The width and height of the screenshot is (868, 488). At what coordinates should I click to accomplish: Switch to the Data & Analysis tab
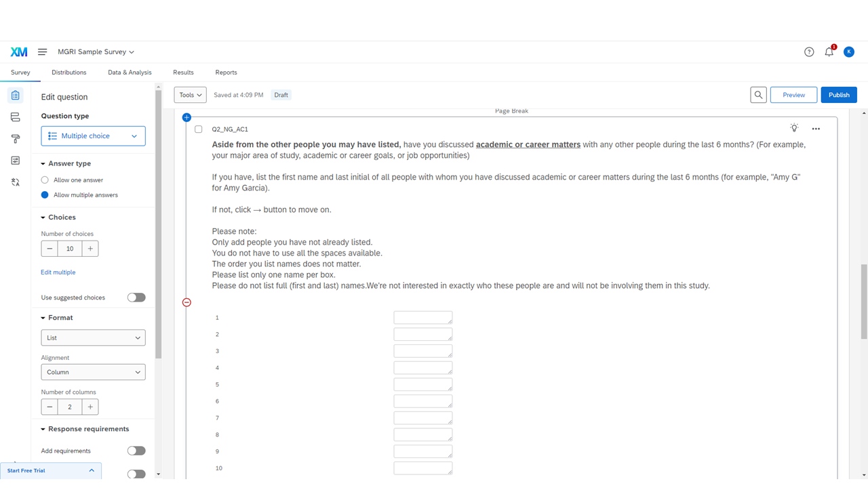(x=130, y=73)
